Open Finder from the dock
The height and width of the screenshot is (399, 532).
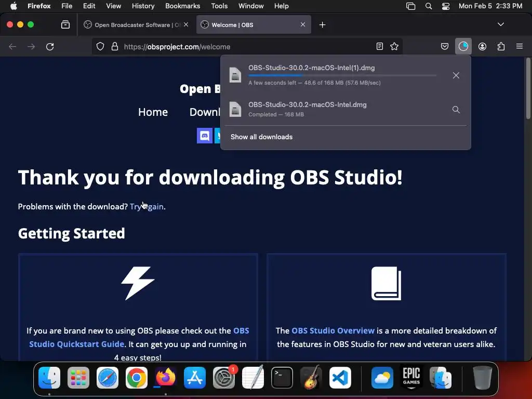[x=49, y=378]
